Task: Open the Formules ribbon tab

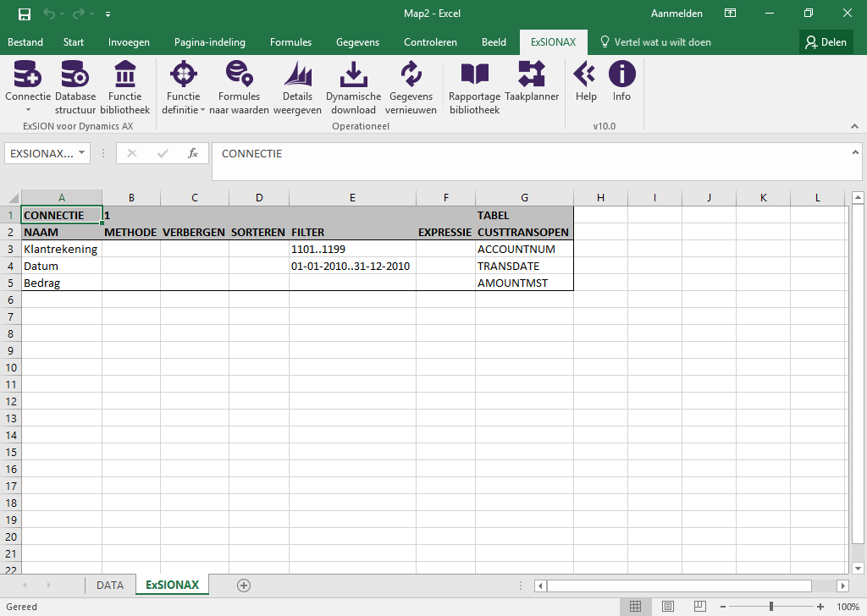Action: (x=291, y=42)
